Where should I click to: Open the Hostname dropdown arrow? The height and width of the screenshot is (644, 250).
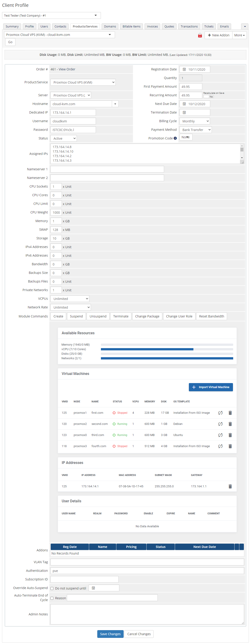coord(115,104)
